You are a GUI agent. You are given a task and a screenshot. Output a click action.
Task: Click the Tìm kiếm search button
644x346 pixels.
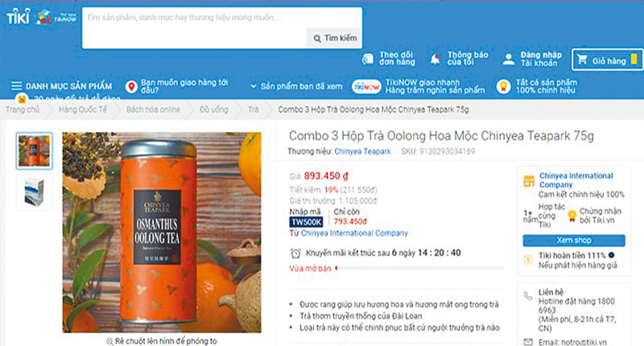(x=334, y=38)
